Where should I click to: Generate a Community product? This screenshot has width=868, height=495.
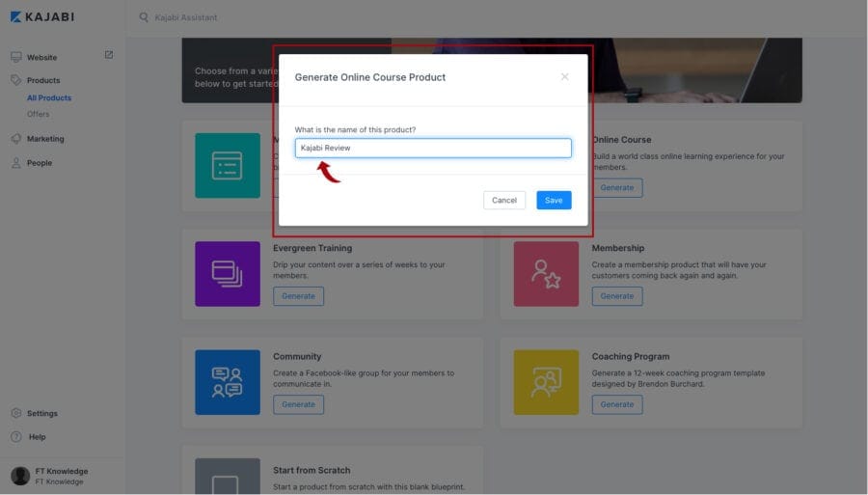pyautogui.click(x=298, y=404)
